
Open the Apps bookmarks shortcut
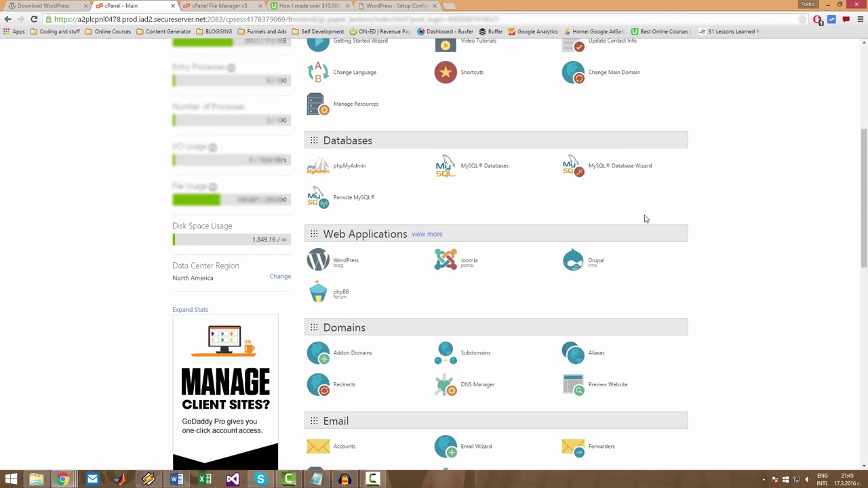click(14, 31)
